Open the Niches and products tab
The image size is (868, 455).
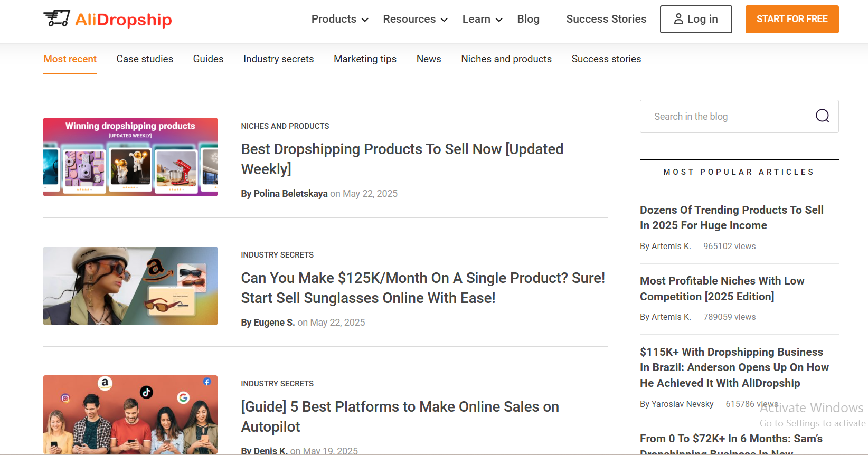click(x=506, y=59)
